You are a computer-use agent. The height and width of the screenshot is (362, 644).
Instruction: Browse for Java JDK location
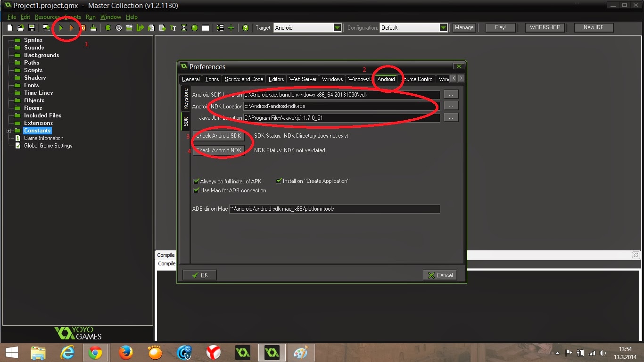tap(451, 117)
